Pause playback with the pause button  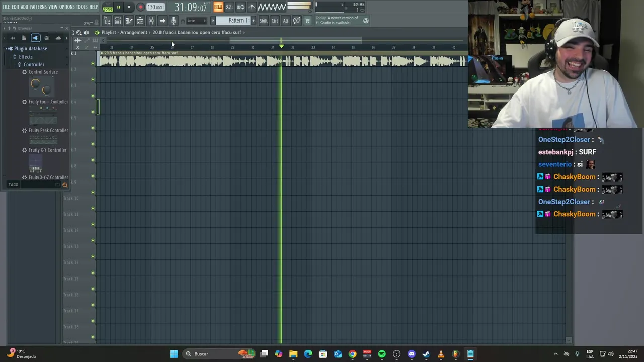tap(118, 7)
